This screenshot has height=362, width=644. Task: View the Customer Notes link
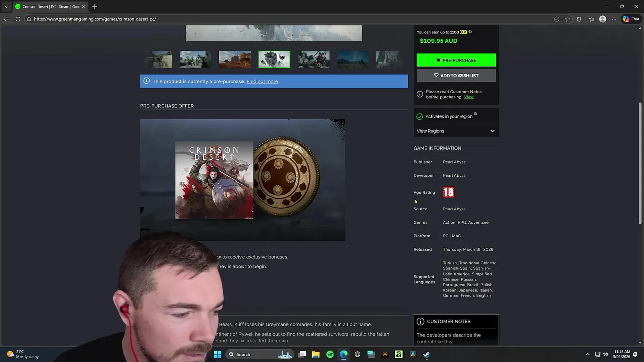[x=469, y=97]
